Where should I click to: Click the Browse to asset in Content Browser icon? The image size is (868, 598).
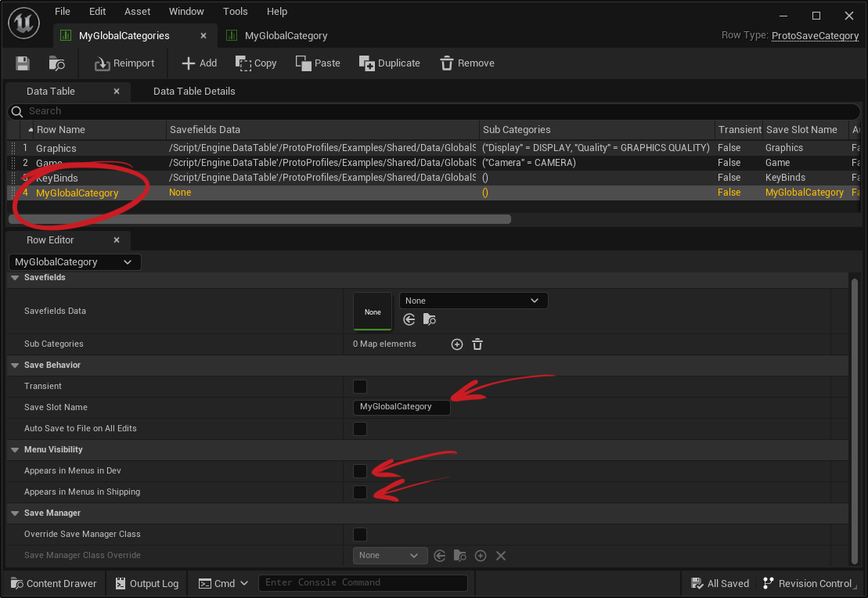coord(56,63)
